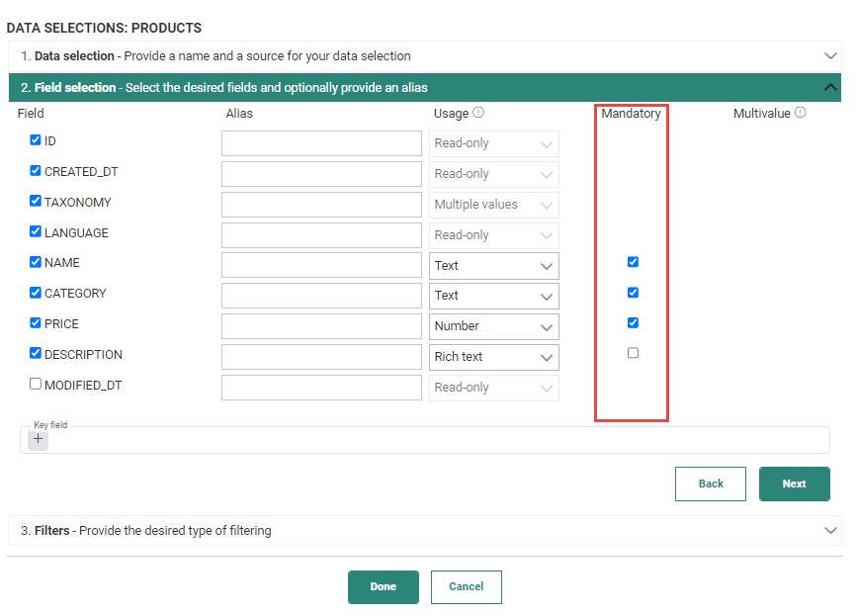The height and width of the screenshot is (616, 857).
Task: Click the Multivalue info icon
Action: 801,113
